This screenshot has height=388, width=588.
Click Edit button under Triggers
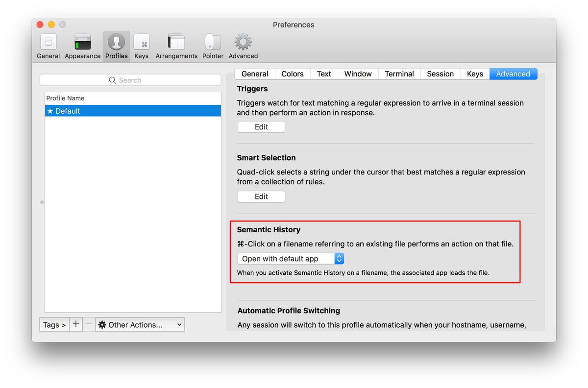click(261, 127)
